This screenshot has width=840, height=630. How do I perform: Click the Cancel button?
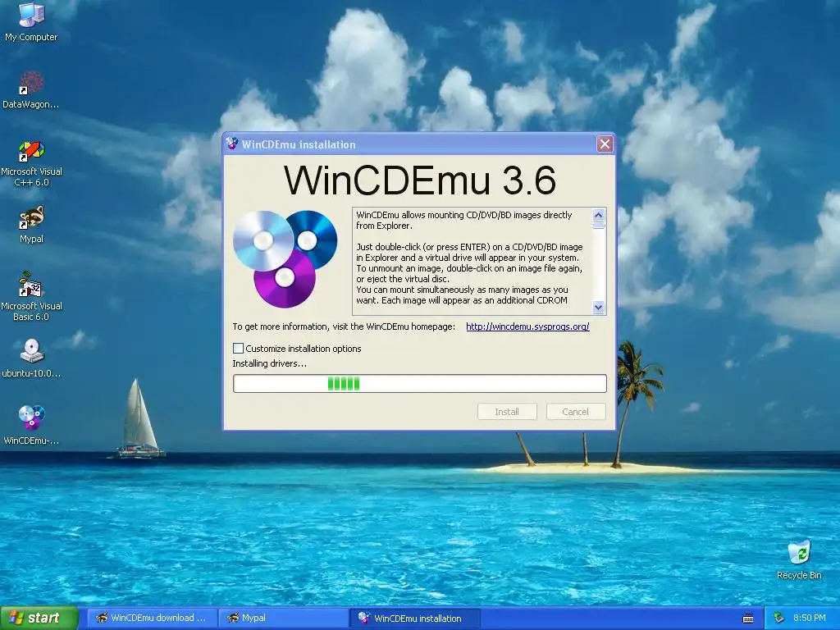click(x=575, y=412)
